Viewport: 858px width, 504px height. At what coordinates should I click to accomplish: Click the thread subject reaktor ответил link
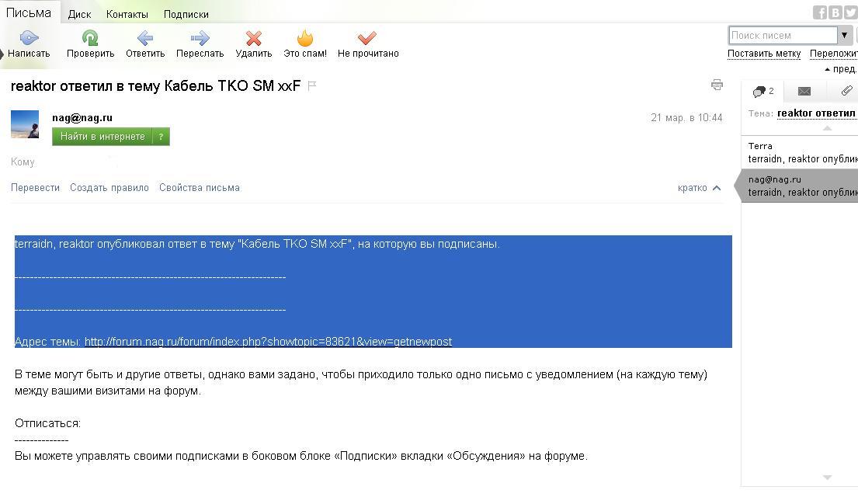[x=816, y=113]
